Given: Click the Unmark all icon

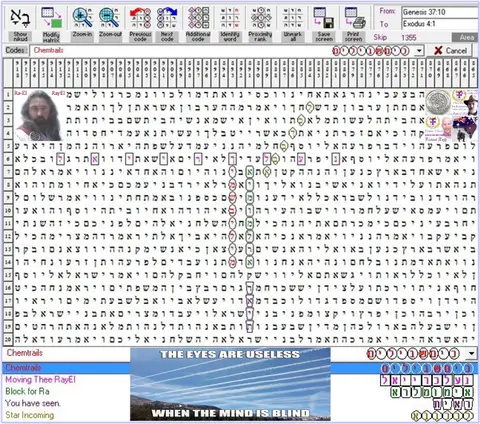Looking at the screenshot, I should click(292, 18).
